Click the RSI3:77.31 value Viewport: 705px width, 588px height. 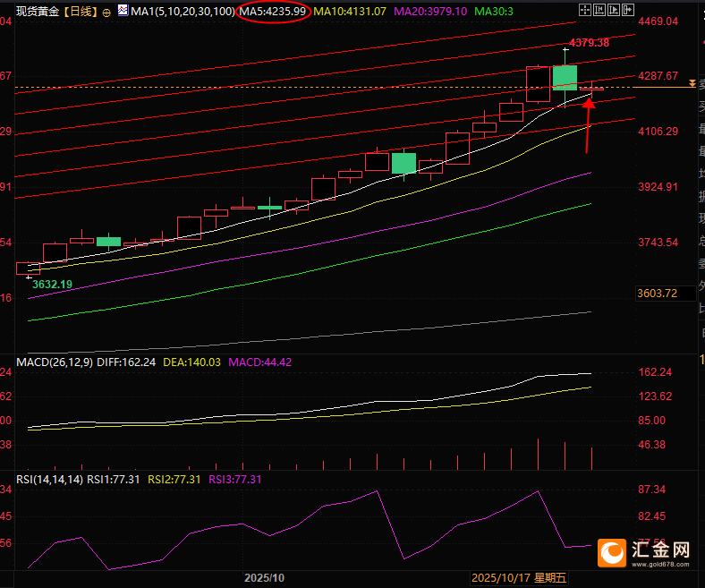234,480
